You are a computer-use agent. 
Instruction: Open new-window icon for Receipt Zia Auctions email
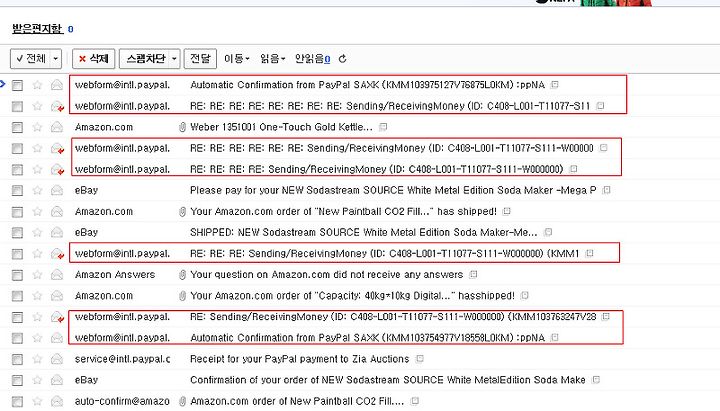(x=419, y=359)
